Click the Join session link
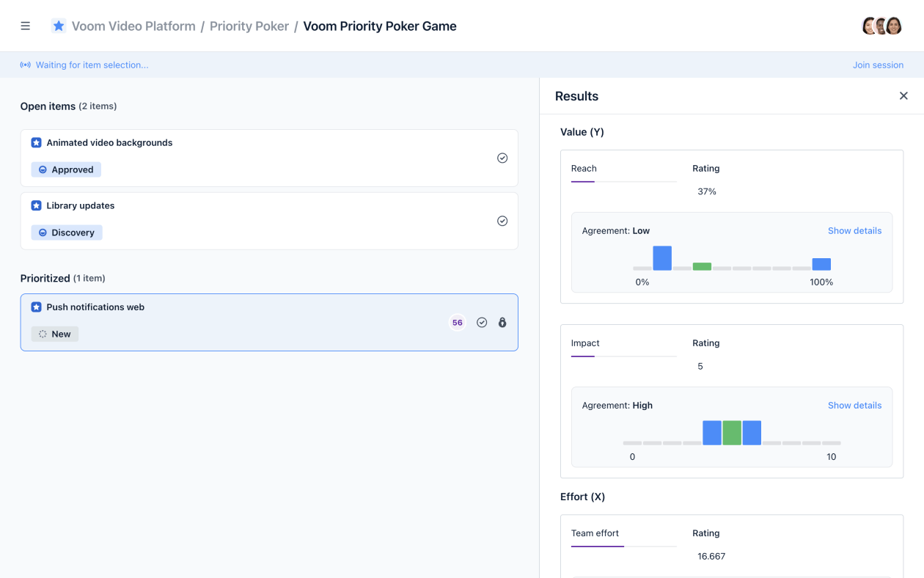 pos(878,65)
